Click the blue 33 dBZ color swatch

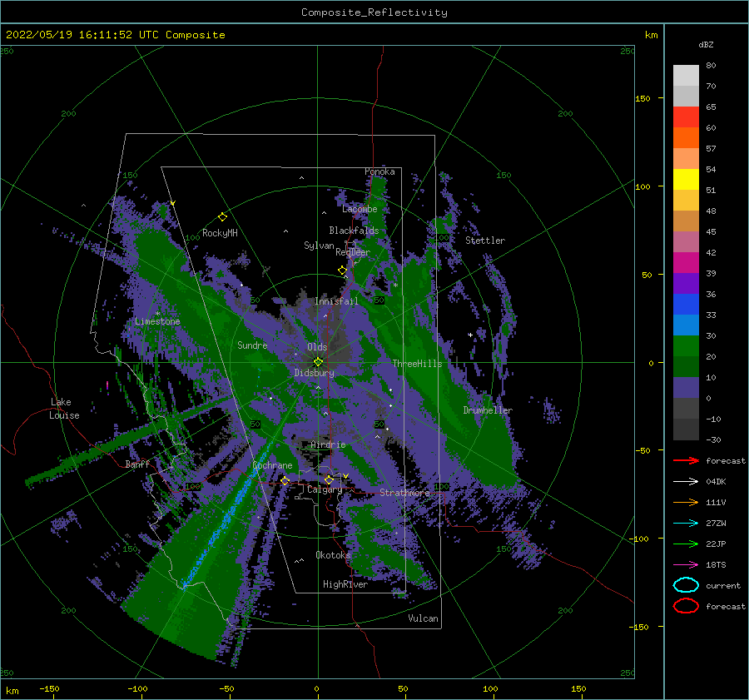[x=686, y=305]
